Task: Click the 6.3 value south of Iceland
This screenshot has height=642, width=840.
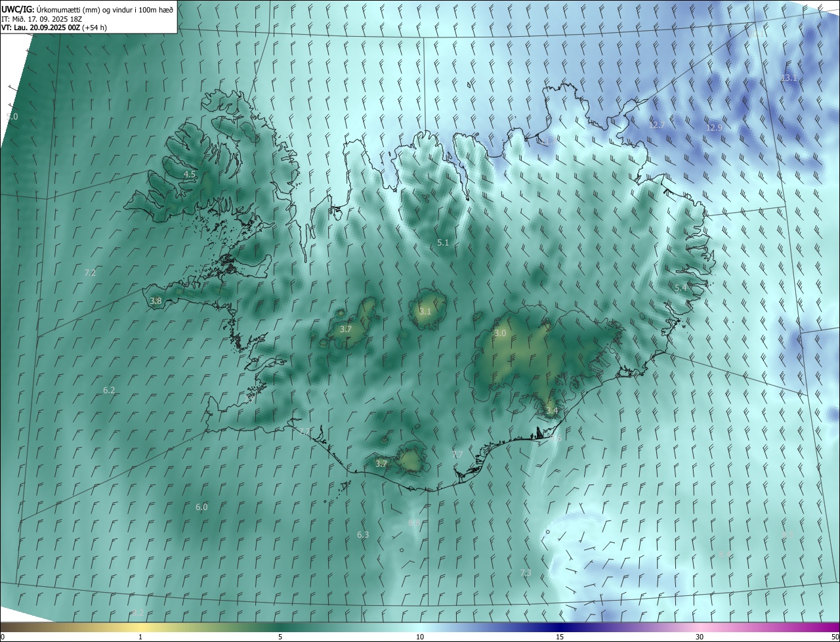Action: [363, 535]
